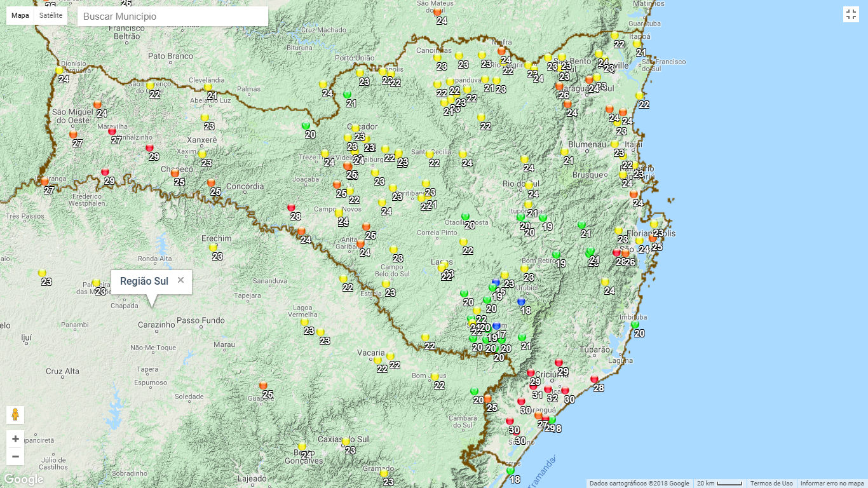Viewport: 868px width, 488px height.
Task: Select the orange 27 marker at Itapiranga
Action: (44, 182)
